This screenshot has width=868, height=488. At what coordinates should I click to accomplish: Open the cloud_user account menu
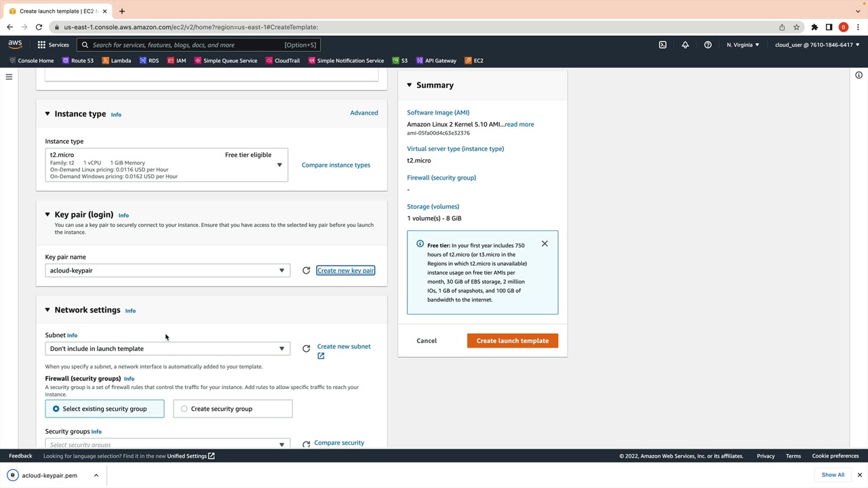(x=817, y=45)
